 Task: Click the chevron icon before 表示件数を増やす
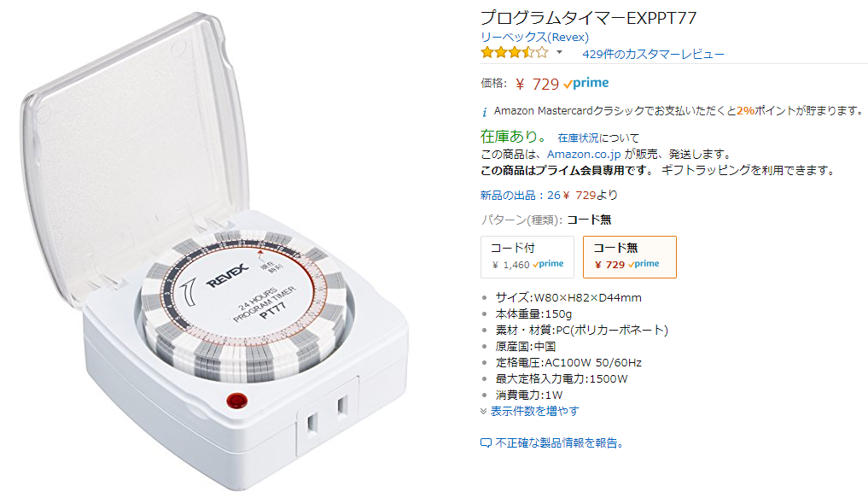pos(484,411)
